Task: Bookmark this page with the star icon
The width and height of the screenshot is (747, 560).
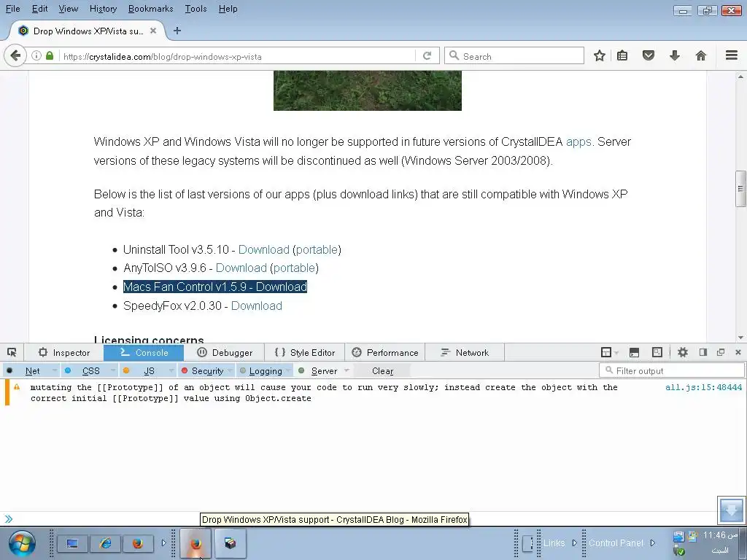Action: tap(600, 55)
